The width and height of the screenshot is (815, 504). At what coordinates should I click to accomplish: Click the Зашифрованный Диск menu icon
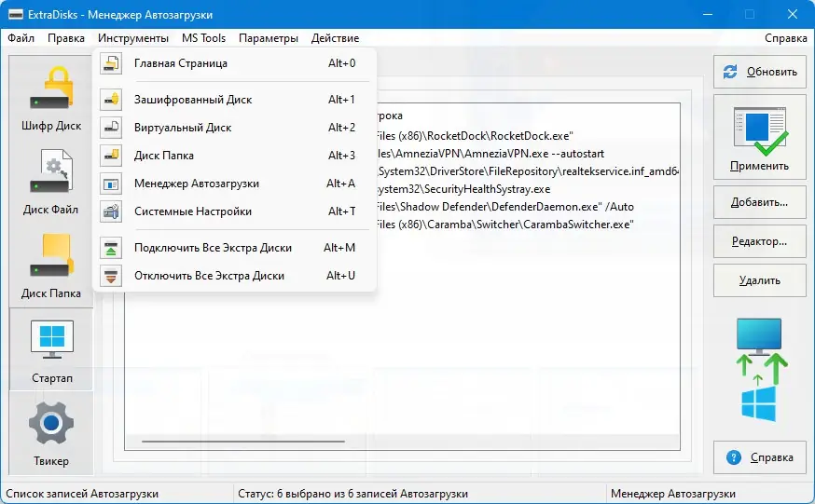[x=111, y=99]
